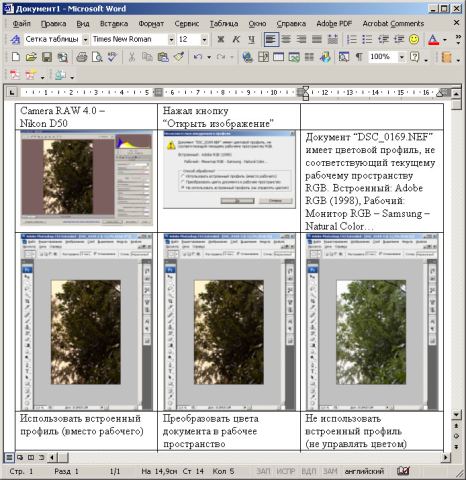466x480 pixels.
Task: Apply the font color red A swatch
Action: point(433,39)
